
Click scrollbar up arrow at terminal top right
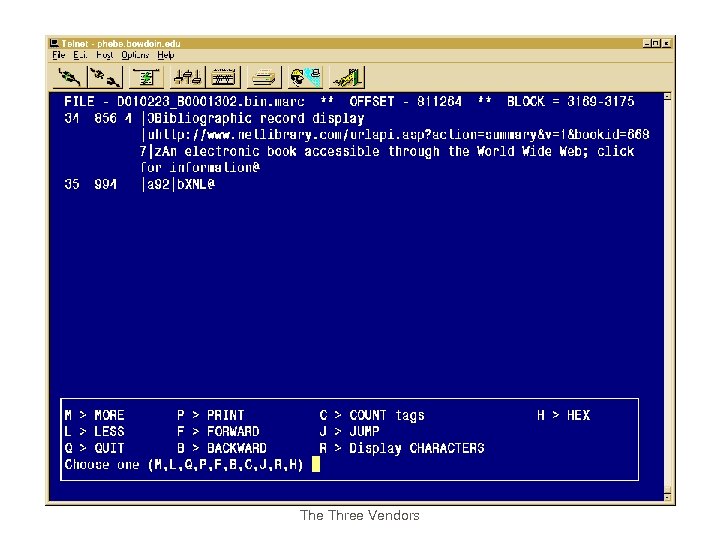(x=668, y=96)
